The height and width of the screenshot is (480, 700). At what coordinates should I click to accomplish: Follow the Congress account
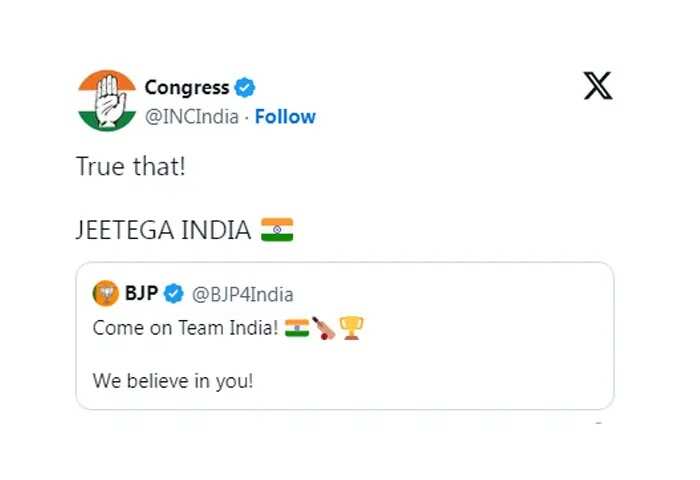pos(285,117)
